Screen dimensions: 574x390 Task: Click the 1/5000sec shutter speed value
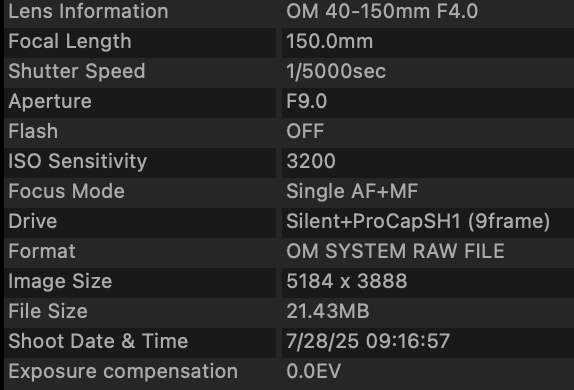pyautogui.click(x=336, y=71)
